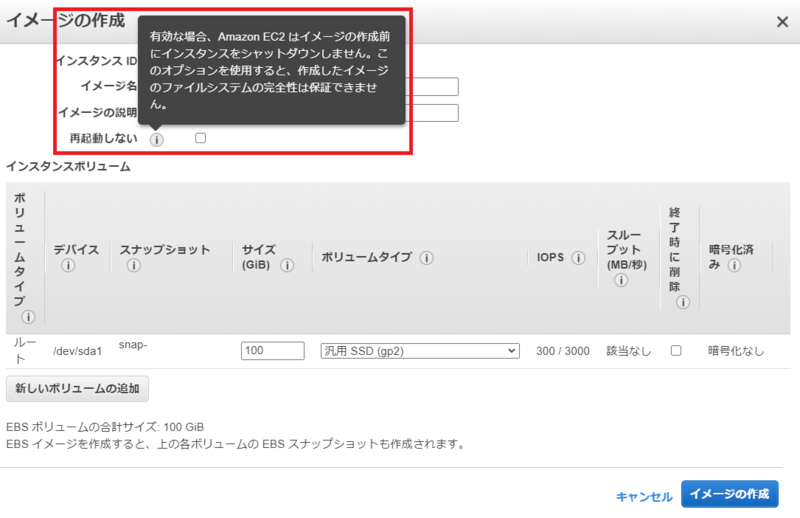Viewport: 800px width, 518px height.
Task: Click the snap- snapshot cell
Action: tap(133, 345)
